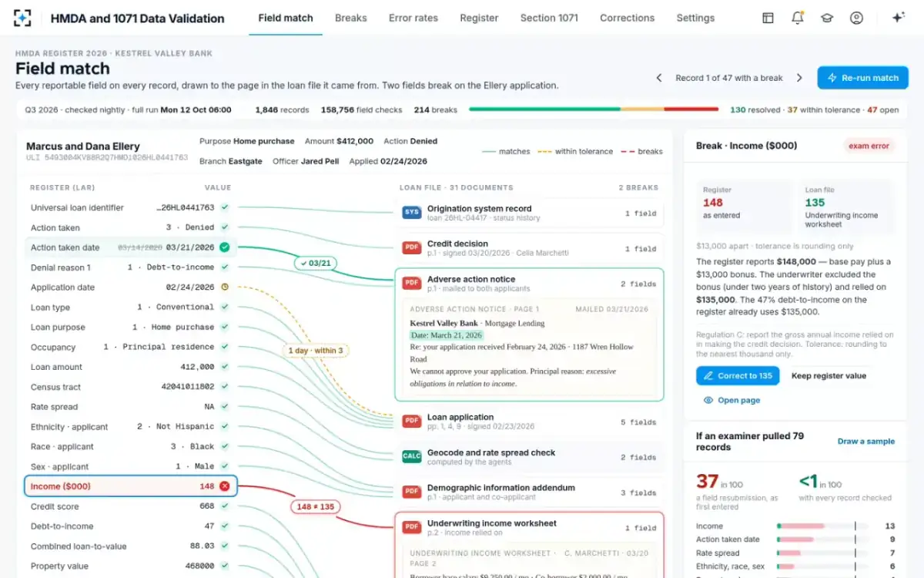This screenshot has width=924, height=578.
Task: Collapse the Underwriting income worksheet card
Action: pos(529,528)
